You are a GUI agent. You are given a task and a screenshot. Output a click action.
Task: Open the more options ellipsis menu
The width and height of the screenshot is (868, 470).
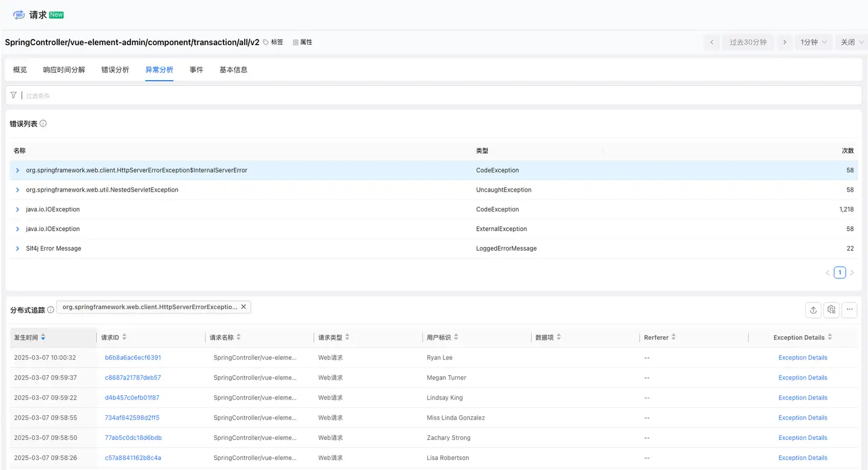pyautogui.click(x=849, y=310)
